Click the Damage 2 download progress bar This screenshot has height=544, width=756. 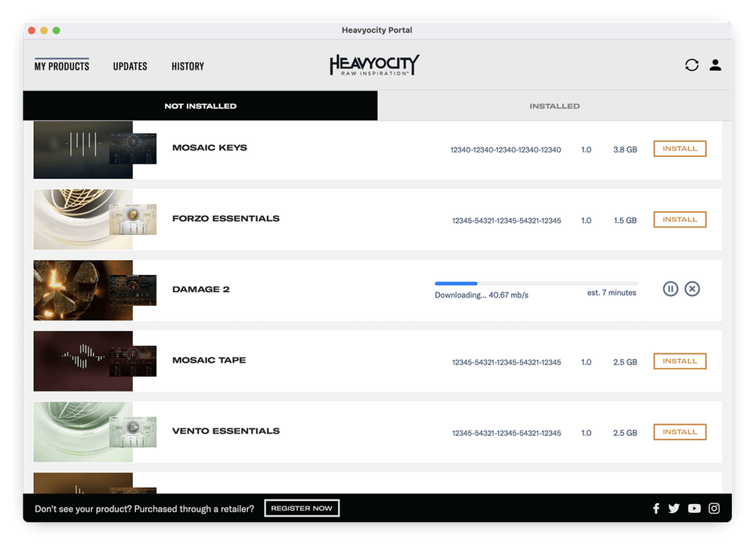(x=535, y=283)
